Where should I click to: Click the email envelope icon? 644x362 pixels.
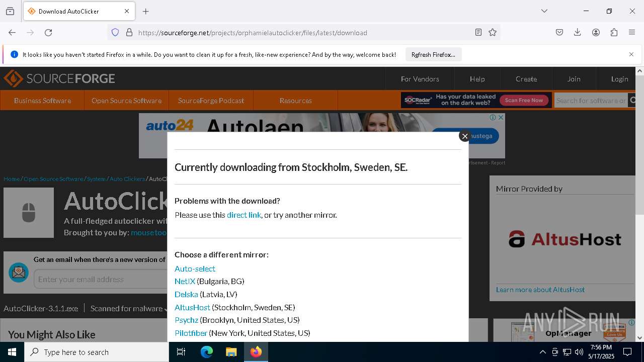click(x=19, y=273)
